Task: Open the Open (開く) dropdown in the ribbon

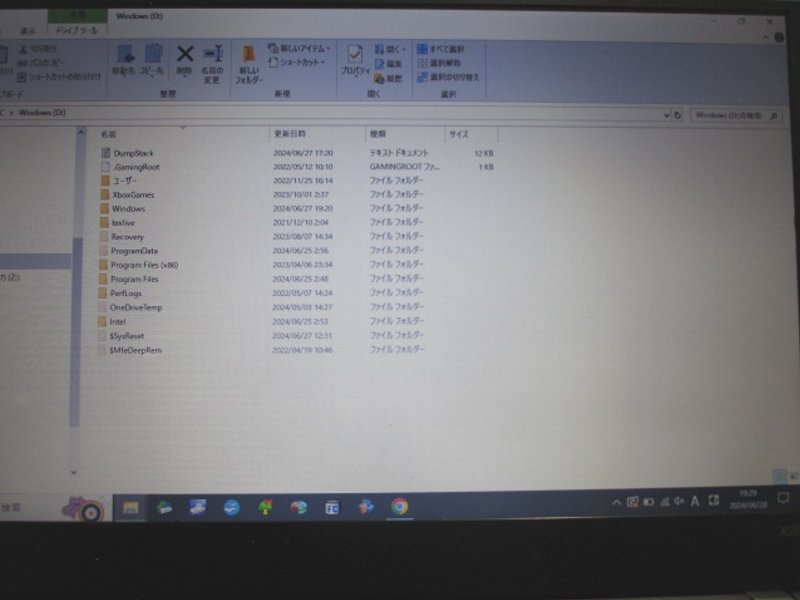Action: coord(390,49)
